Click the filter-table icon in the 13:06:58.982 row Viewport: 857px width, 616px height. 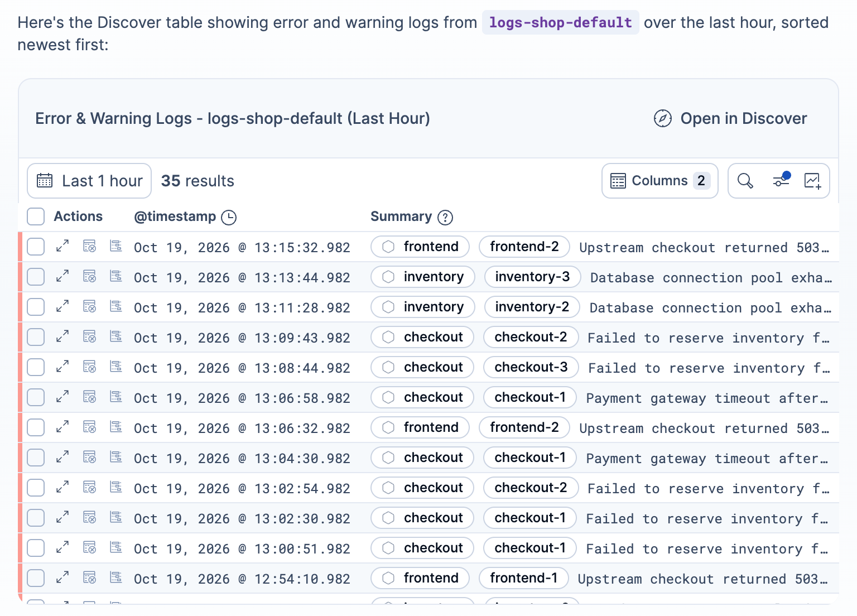pyautogui.click(x=89, y=397)
